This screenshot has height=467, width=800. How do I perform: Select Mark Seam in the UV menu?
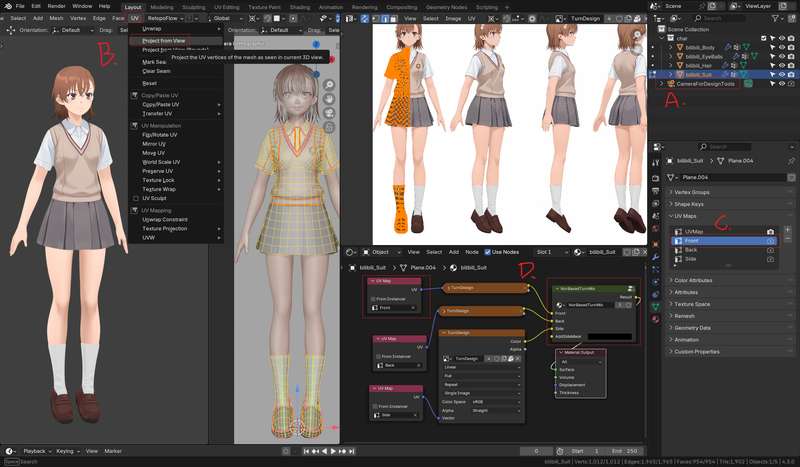pyautogui.click(x=154, y=62)
